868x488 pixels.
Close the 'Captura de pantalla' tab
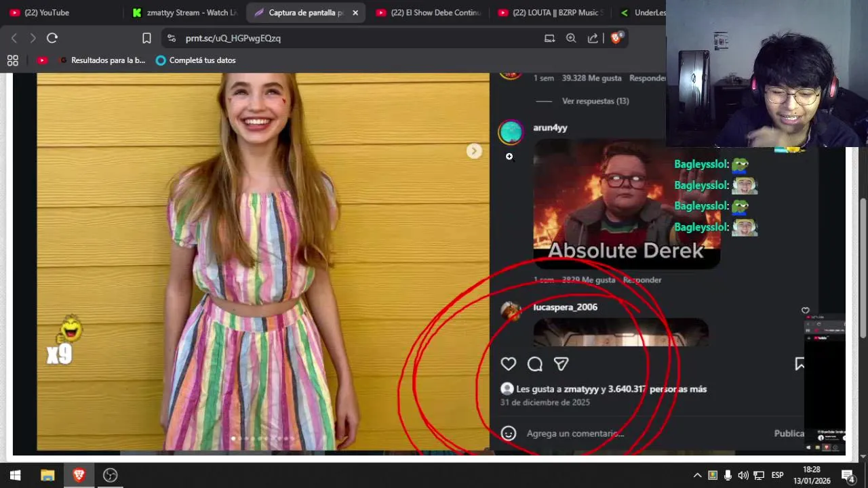355,12
